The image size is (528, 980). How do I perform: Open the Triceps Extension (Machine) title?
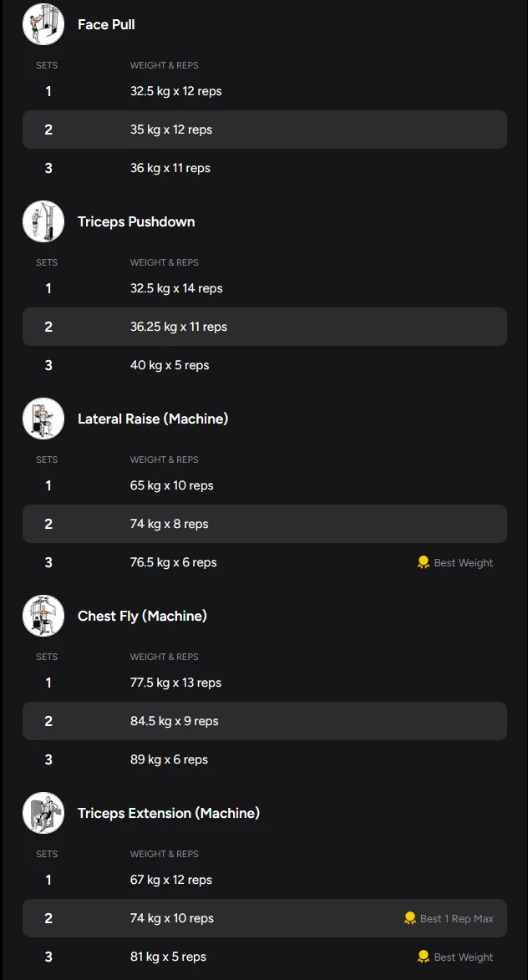click(169, 813)
